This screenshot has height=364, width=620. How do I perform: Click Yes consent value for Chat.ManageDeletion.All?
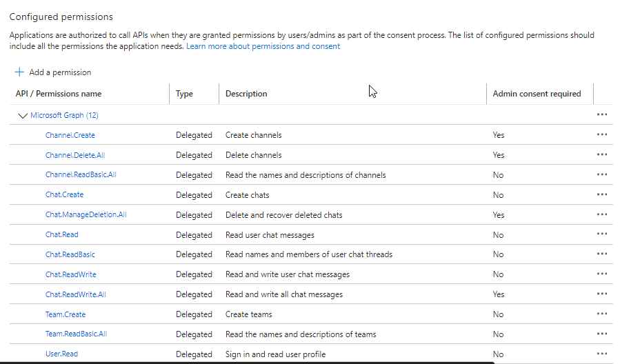point(499,215)
